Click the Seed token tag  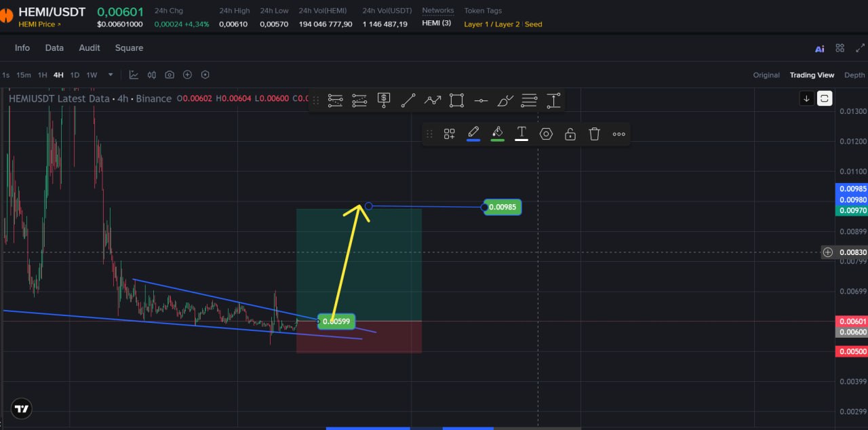534,24
